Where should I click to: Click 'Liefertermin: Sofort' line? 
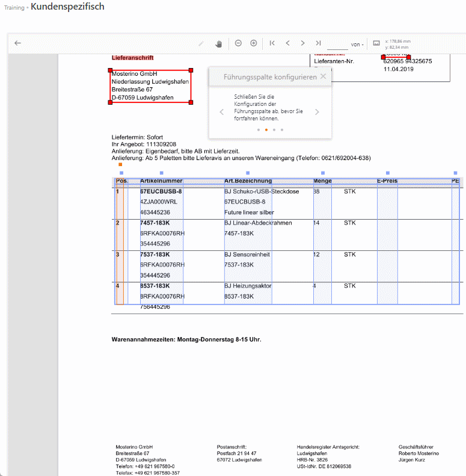pos(137,137)
